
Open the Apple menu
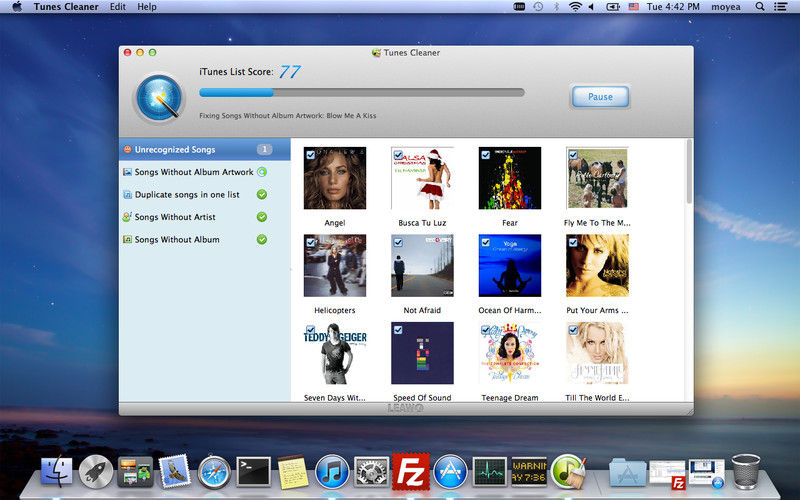[17, 7]
